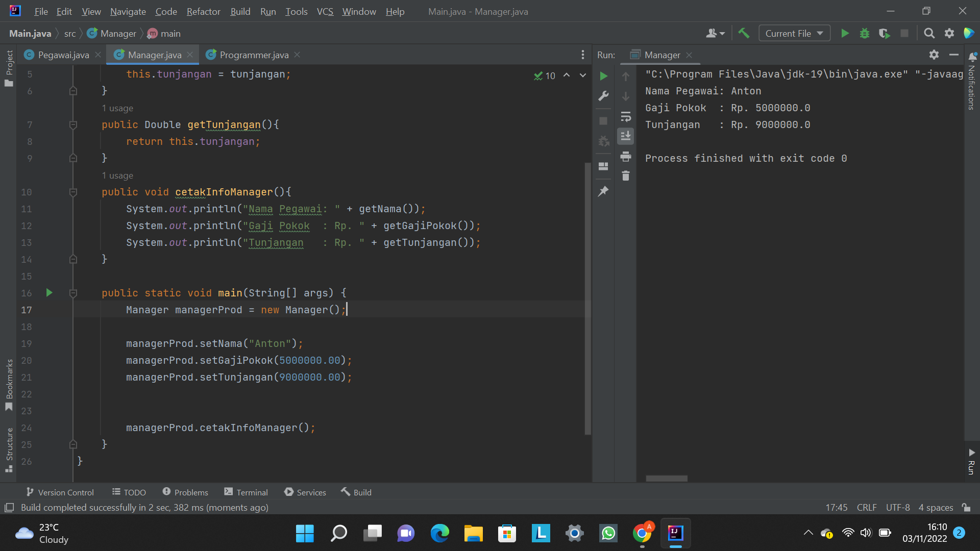This screenshot has width=980, height=551.
Task: Toggle soft-wrap in the Run console
Action: [x=626, y=117]
